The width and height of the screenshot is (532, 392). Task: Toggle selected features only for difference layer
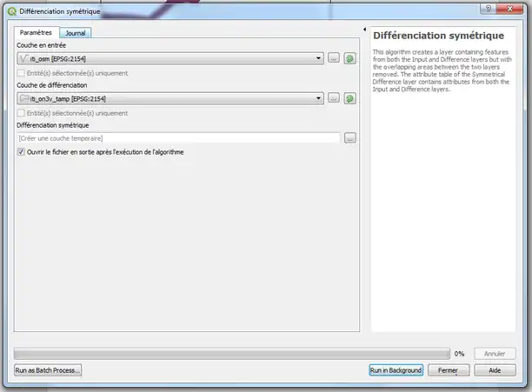[x=22, y=113]
